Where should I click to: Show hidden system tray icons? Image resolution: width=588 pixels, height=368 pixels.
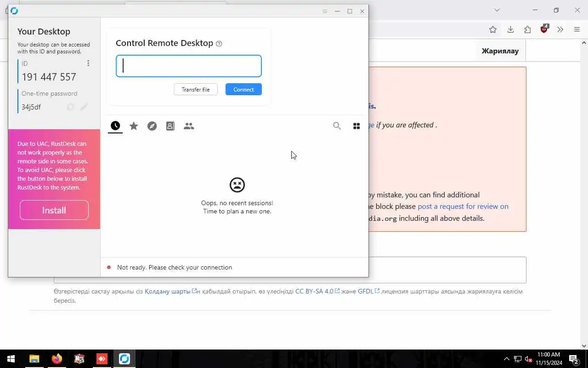tap(507, 359)
